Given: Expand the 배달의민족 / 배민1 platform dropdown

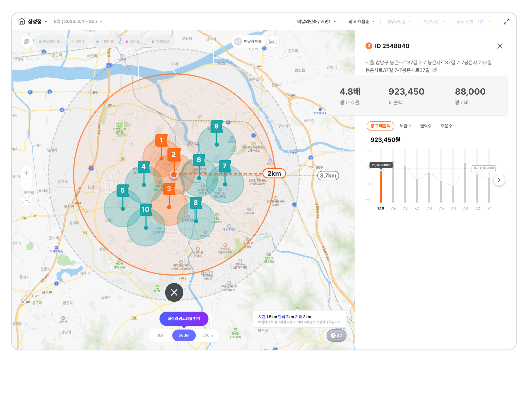Looking at the screenshot, I should coord(316,22).
